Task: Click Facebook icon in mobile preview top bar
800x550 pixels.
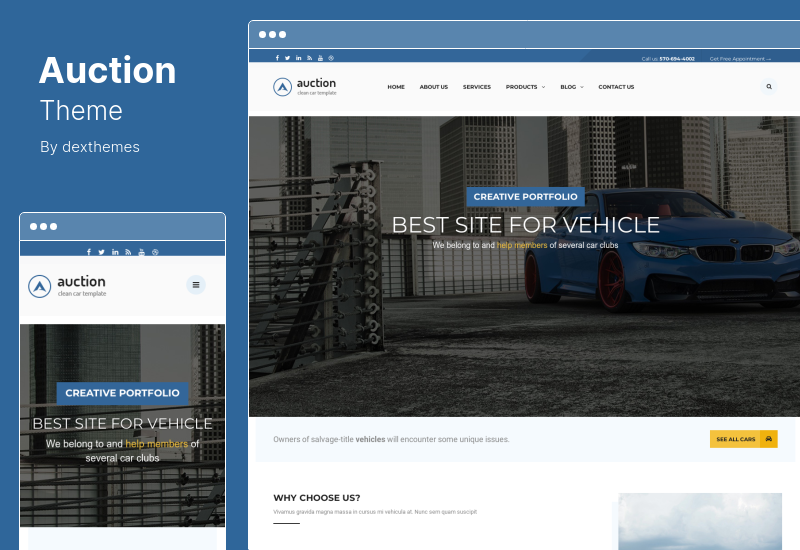Action: point(89,252)
